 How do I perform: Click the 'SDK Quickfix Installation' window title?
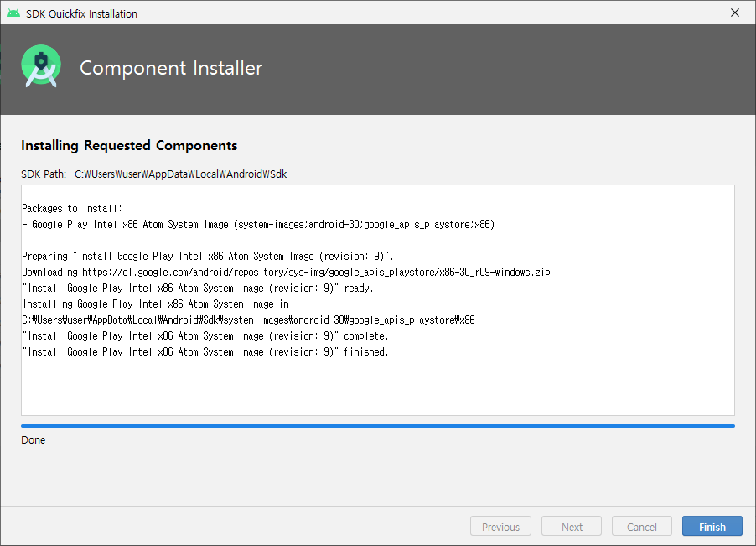click(x=81, y=13)
